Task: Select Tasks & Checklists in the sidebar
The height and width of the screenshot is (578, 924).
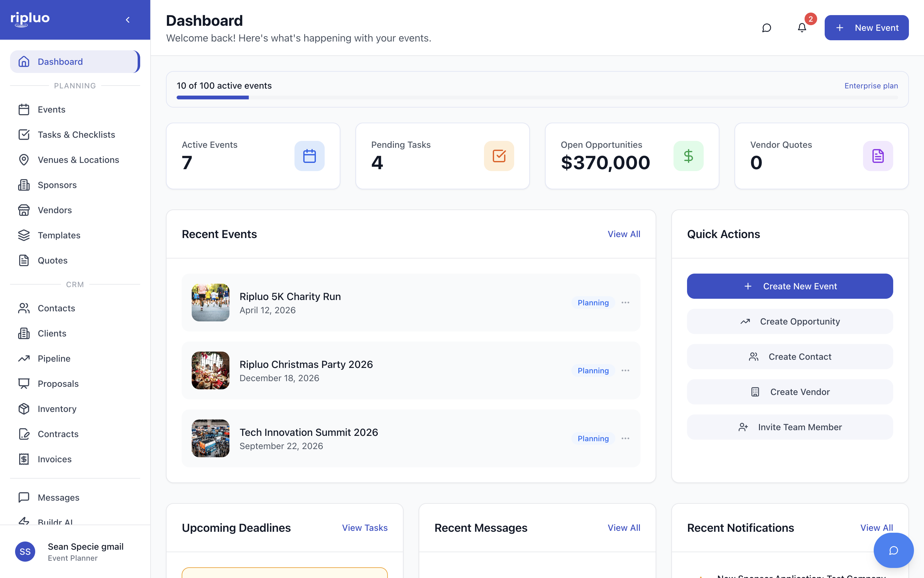Action: (x=76, y=135)
